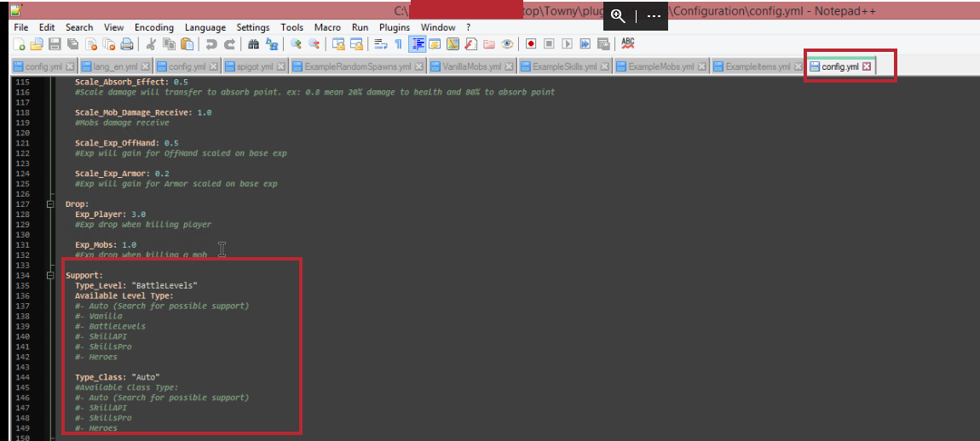Viewport: 980px width, 441px height.
Task: Close the lang_en.yml tab
Action: 146,66
